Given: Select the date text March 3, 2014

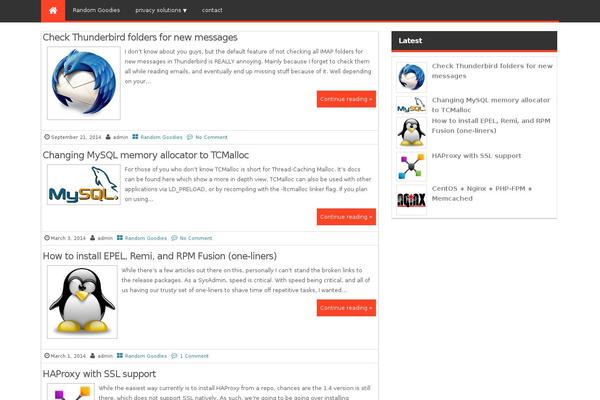Looking at the screenshot, I should point(68,238).
